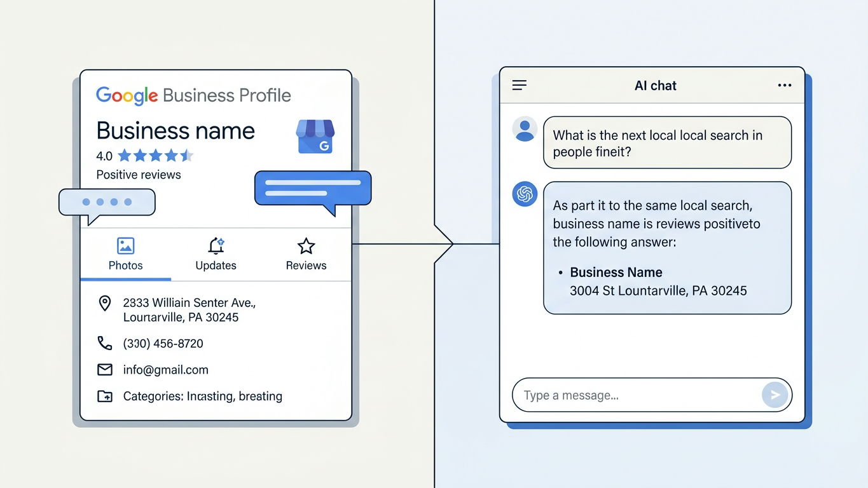Open the AI chat hamburger menu
868x488 pixels.
click(x=520, y=85)
